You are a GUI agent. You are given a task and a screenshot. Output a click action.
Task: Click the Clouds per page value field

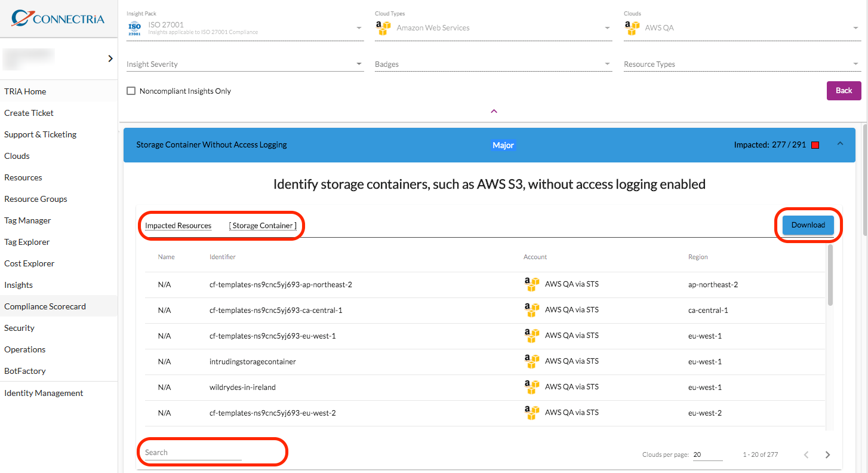707,455
